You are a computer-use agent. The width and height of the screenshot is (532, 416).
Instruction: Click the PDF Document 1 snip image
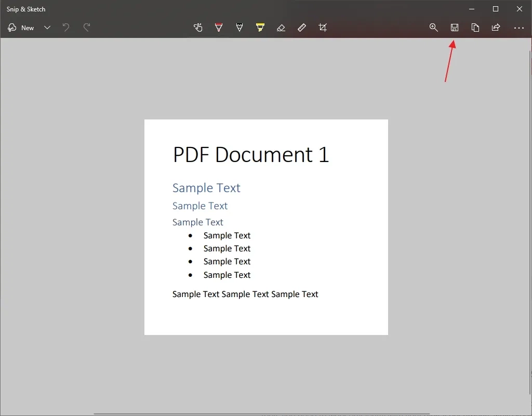(266, 227)
